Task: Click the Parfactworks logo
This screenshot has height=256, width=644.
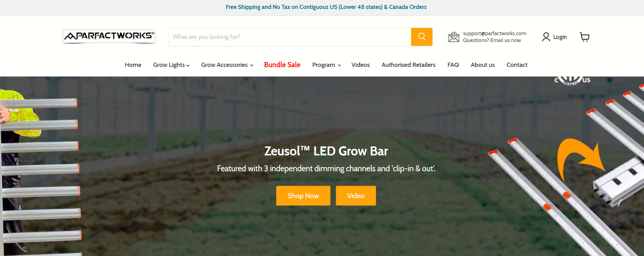Action: coord(109,36)
